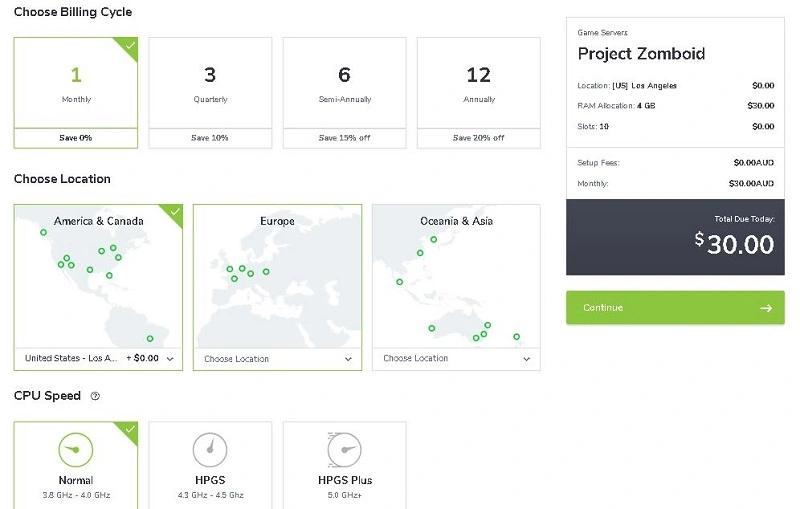Click the '4.3 GHz - 4.5 GHz' text
This screenshot has height=509, width=800.
(x=210, y=495)
